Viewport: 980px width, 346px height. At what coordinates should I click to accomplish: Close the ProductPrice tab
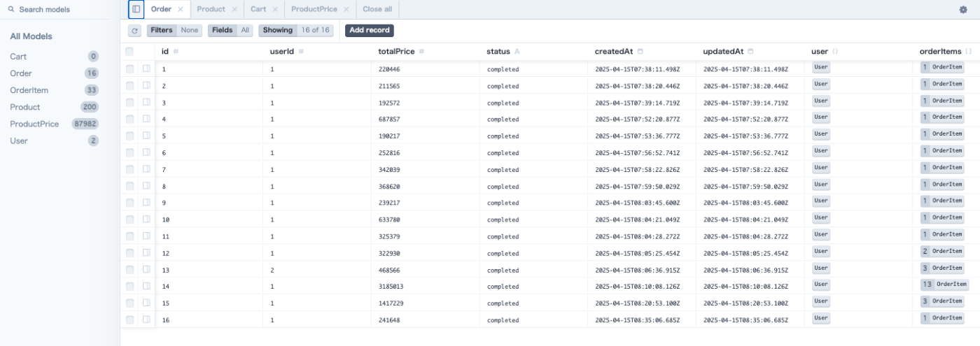click(x=346, y=10)
